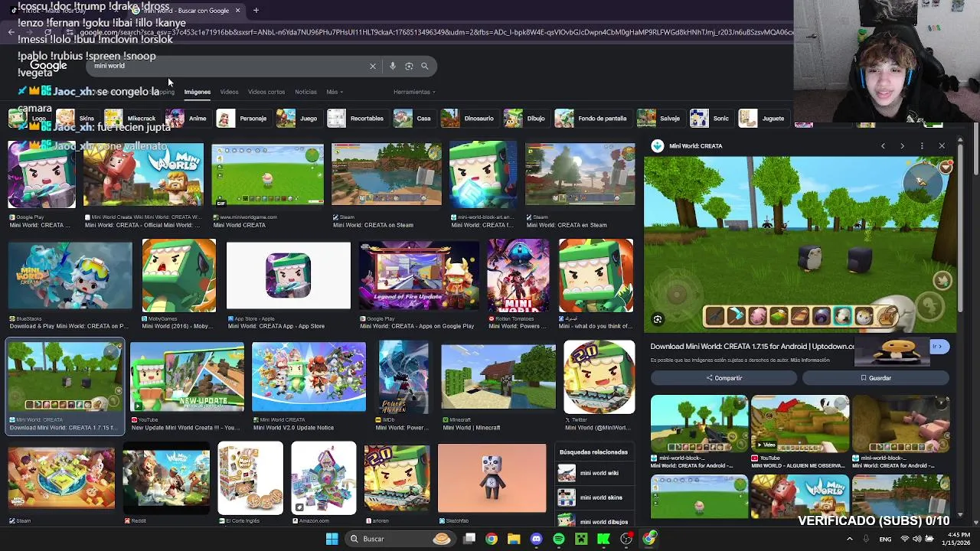Filter images by the 'Juguete' chip

pyautogui.click(x=763, y=119)
